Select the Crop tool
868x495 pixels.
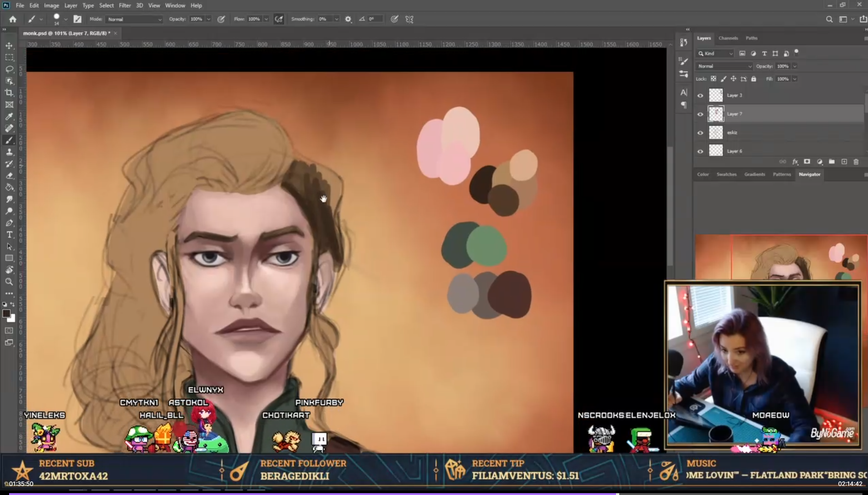pos(9,93)
